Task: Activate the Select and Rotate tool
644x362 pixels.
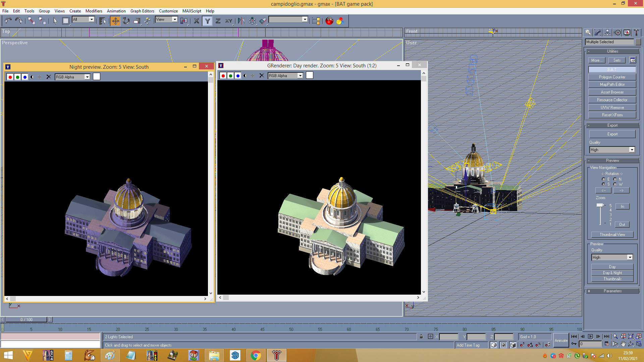Action: (126, 21)
